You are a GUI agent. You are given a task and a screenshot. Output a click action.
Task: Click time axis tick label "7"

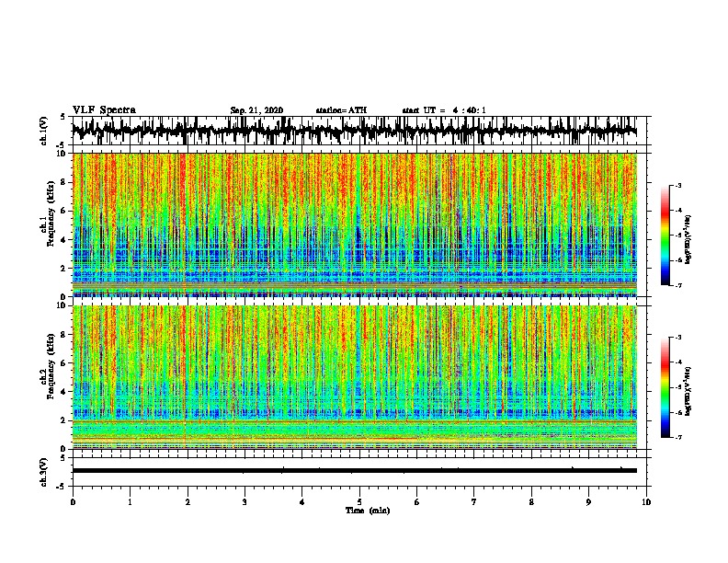pyautogui.click(x=474, y=502)
